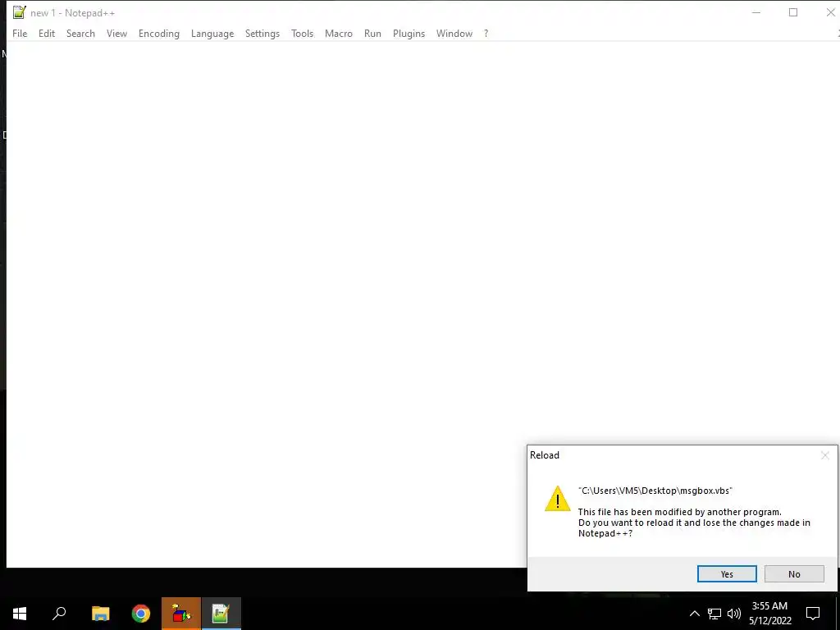Minimize the Notepad++ window
The width and height of the screenshot is (840, 630).
coord(756,12)
